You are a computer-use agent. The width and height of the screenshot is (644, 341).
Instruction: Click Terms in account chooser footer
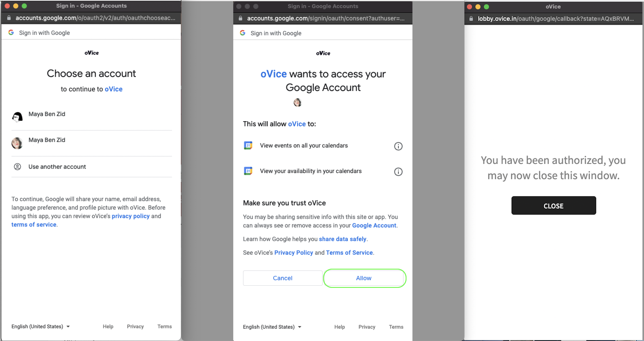point(165,326)
